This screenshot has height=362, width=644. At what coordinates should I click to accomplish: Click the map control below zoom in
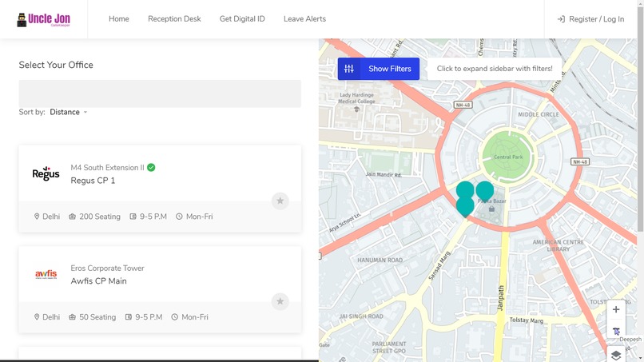point(616,331)
